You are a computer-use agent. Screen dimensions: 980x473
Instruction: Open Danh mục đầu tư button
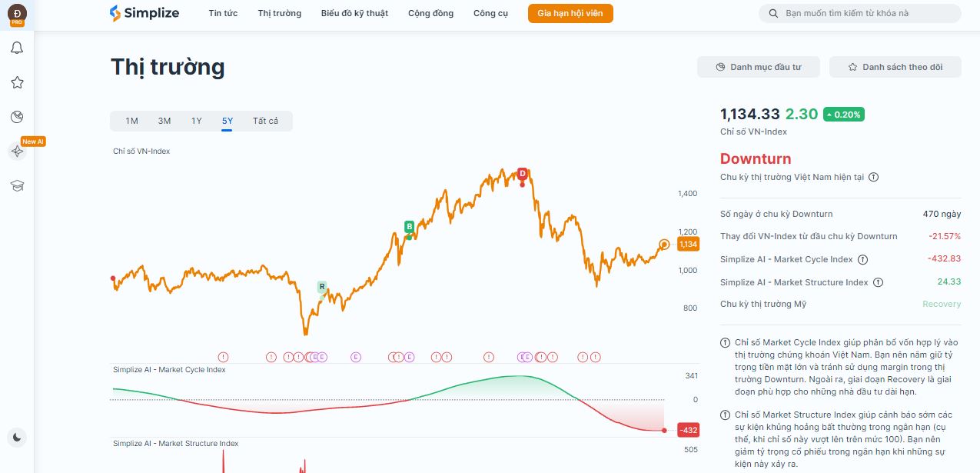point(758,67)
